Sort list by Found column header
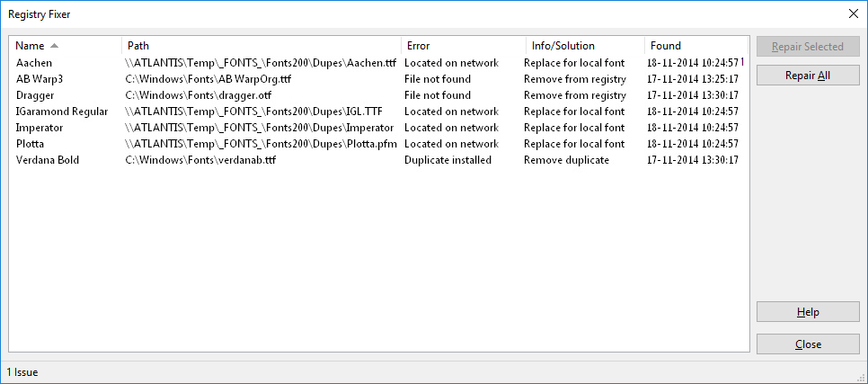 [x=695, y=46]
